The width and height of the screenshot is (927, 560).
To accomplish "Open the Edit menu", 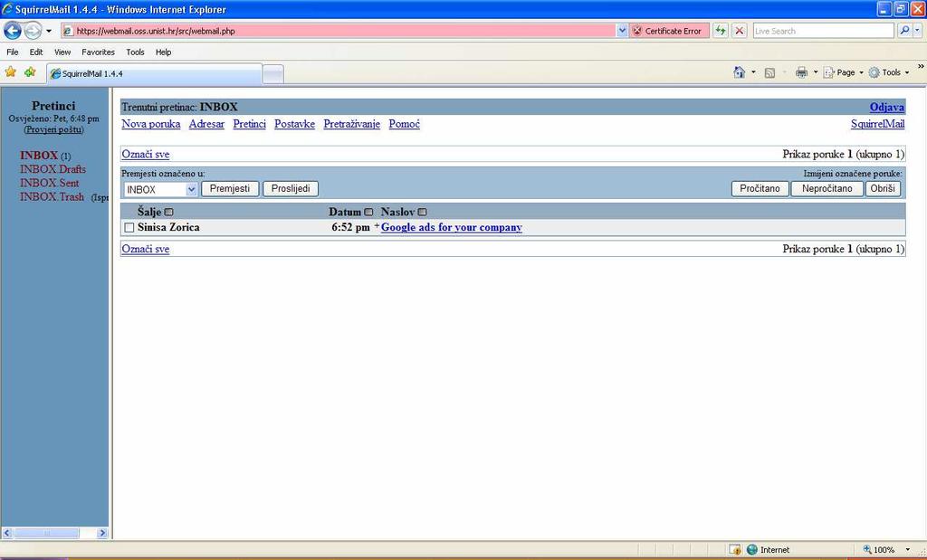I will [x=36, y=52].
